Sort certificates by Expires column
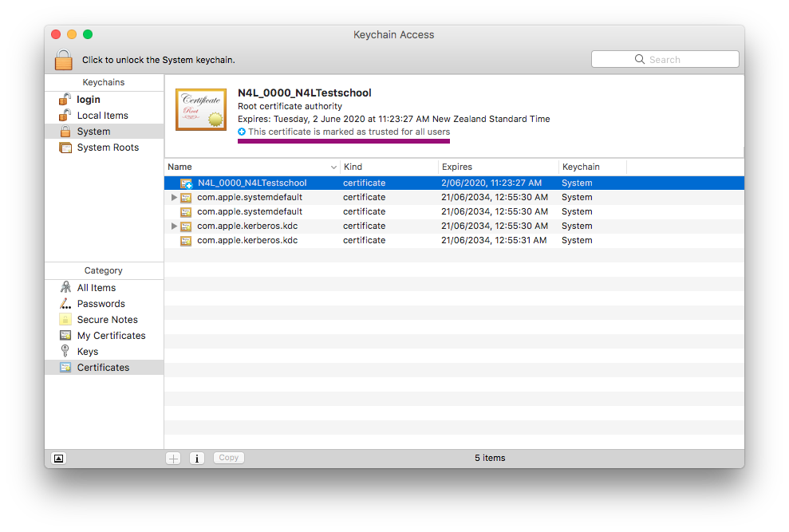This screenshot has width=789, height=532. point(495,167)
